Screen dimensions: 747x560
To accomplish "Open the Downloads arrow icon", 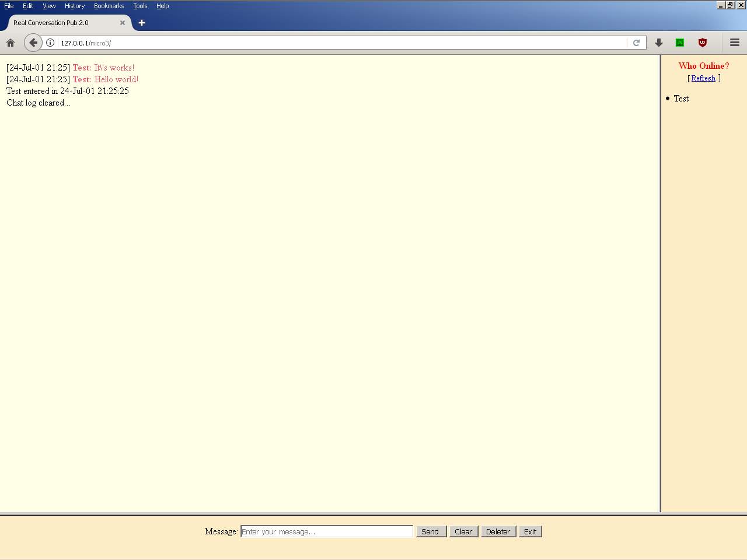I will (x=659, y=43).
